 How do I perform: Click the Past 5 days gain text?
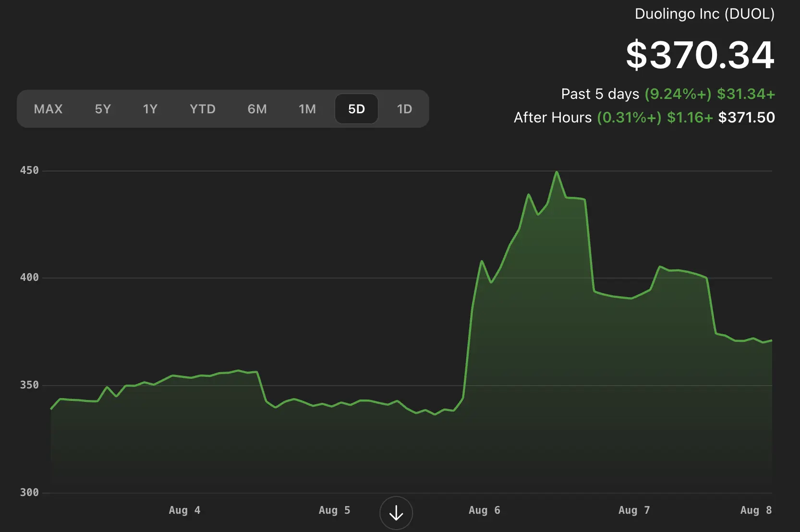[x=667, y=94]
